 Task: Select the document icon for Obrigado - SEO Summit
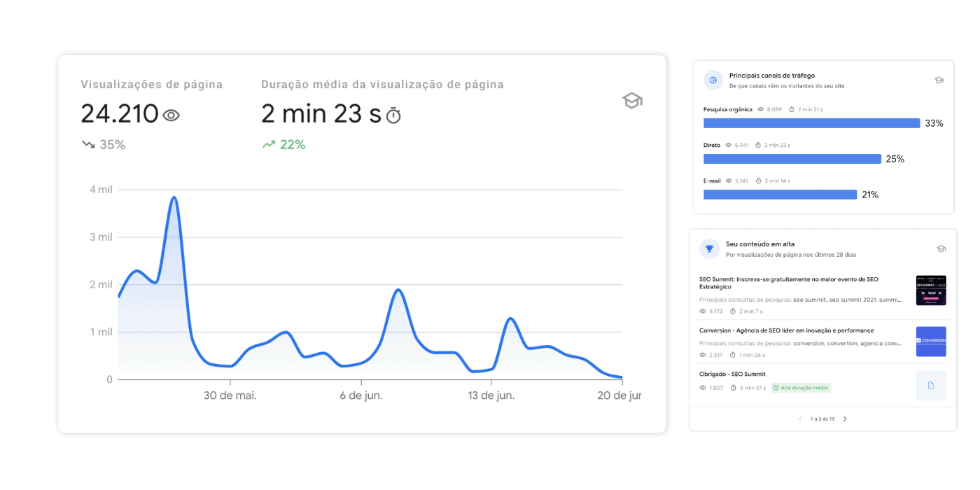click(x=931, y=385)
